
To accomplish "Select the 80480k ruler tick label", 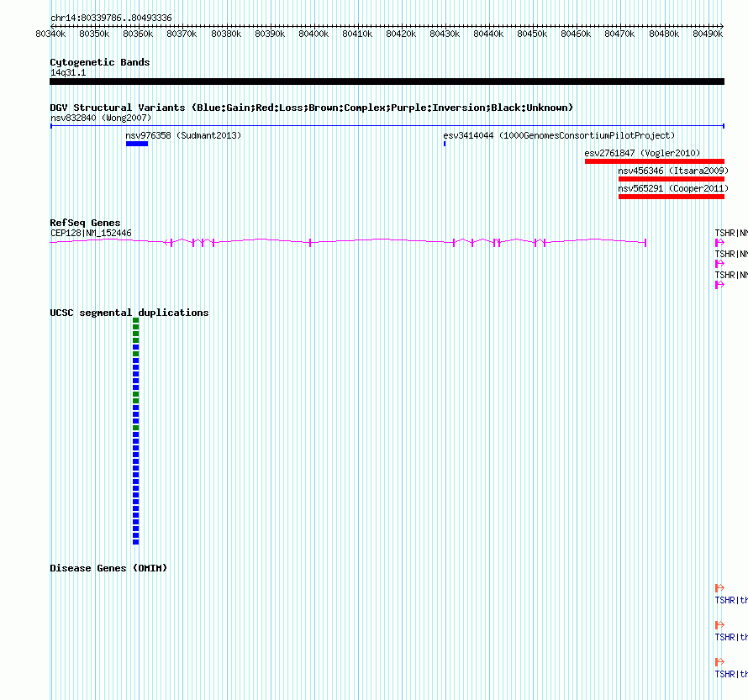I will (664, 34).
